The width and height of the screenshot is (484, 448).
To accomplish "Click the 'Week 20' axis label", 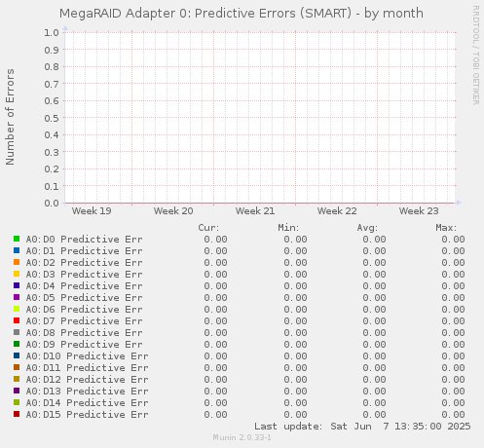I will 173,211.
